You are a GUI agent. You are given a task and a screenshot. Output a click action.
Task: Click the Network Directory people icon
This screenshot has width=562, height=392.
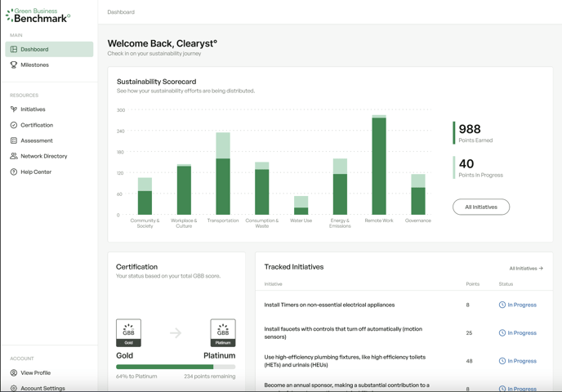point(14,156)
